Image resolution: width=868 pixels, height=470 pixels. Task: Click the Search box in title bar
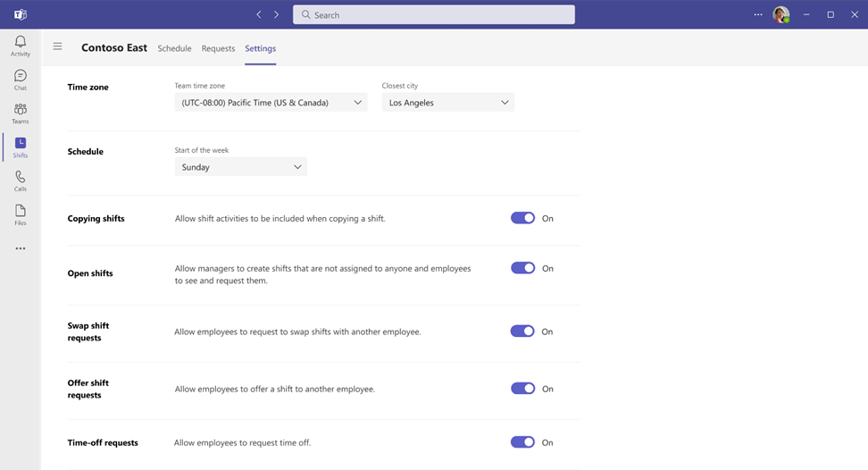click(434, 14)
